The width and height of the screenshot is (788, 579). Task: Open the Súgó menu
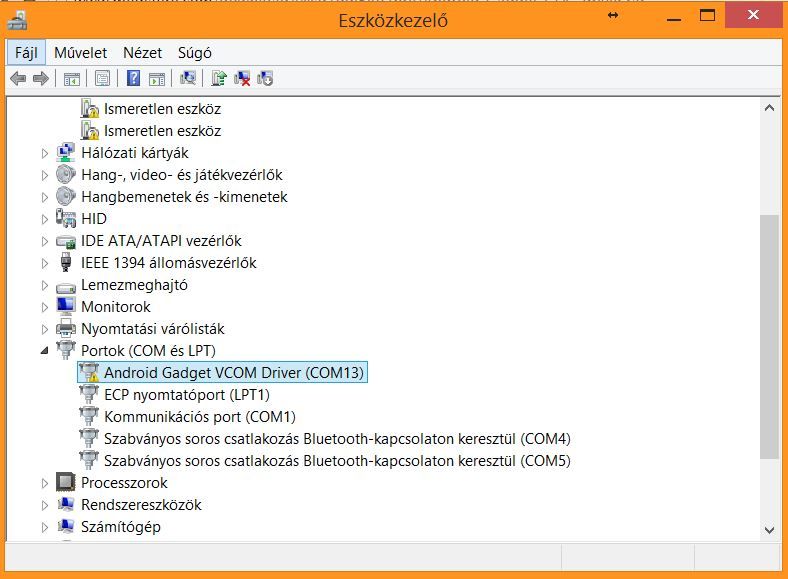point(194,52)
